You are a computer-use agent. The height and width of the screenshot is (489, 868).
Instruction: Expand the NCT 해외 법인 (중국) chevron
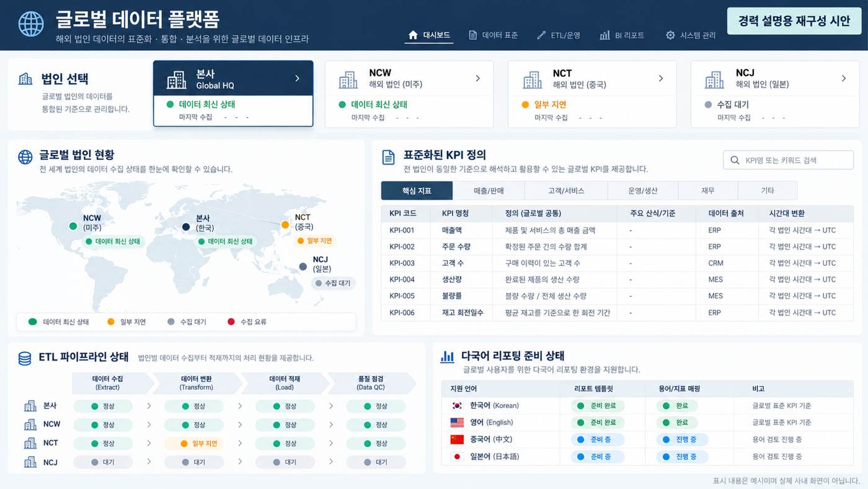pos(660,78)
